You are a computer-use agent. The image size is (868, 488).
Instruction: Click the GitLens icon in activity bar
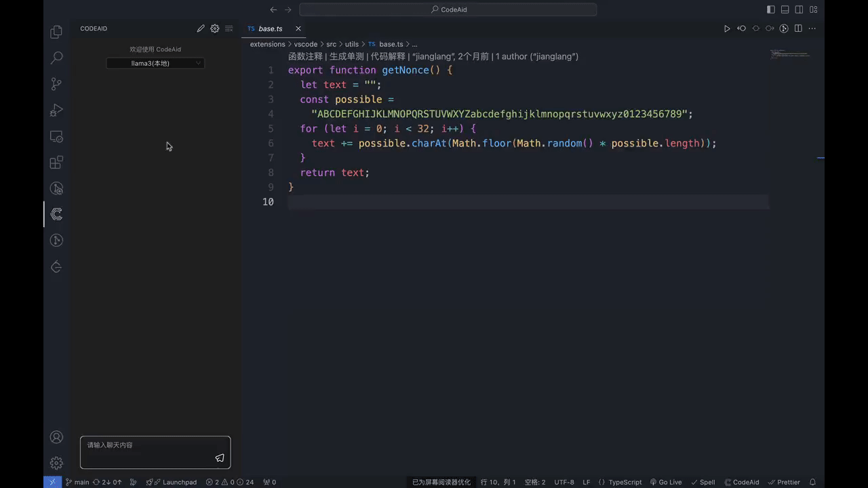[x=56, y=241]
